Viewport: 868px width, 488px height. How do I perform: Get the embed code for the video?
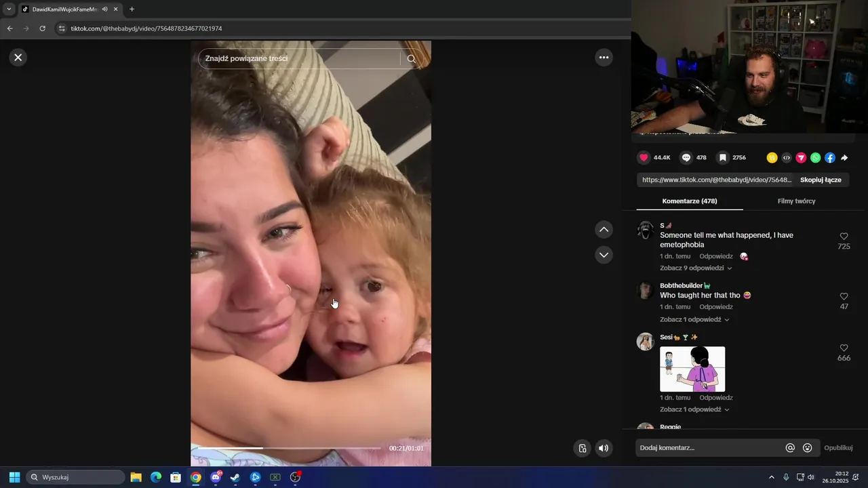[x=787, y=158]
